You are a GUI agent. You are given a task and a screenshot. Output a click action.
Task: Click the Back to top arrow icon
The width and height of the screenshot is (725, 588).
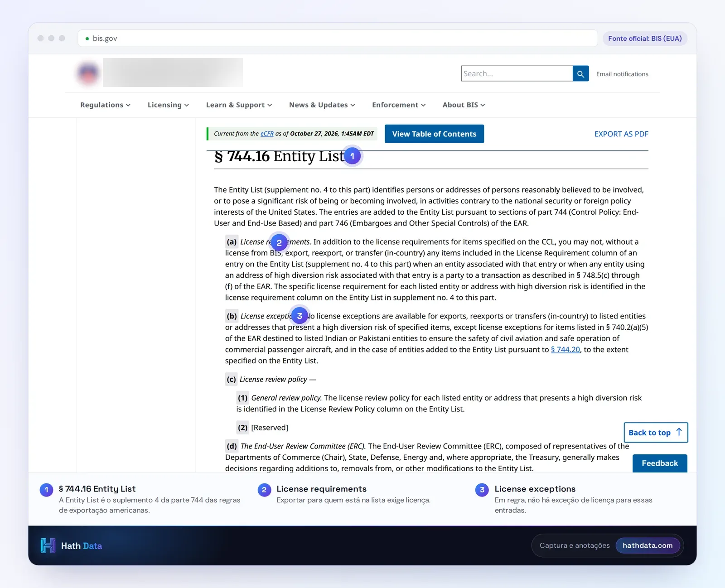pyautogui.click(x=679, y=432)
